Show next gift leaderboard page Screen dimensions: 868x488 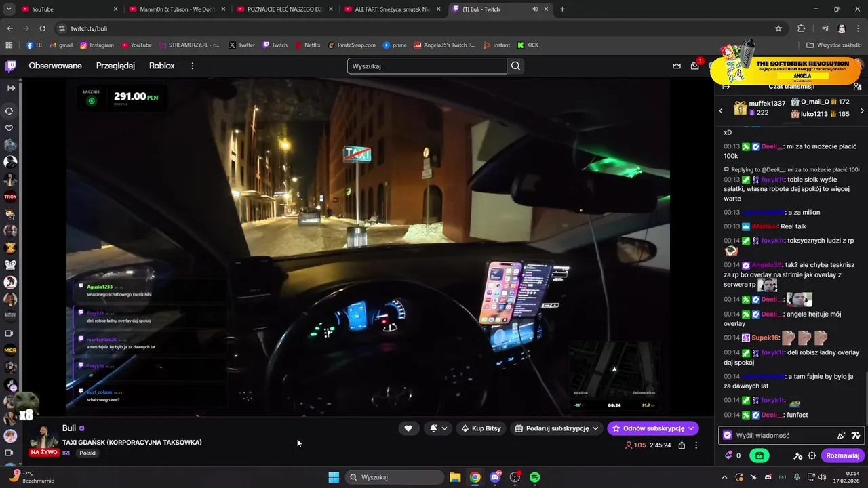[x=862, y=110]
